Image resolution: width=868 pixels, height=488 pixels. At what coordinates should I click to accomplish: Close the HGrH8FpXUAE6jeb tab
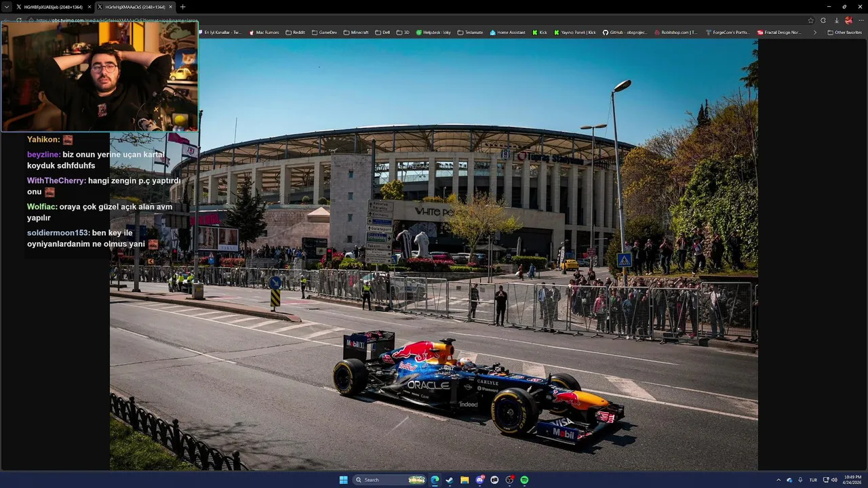(89, 7)
